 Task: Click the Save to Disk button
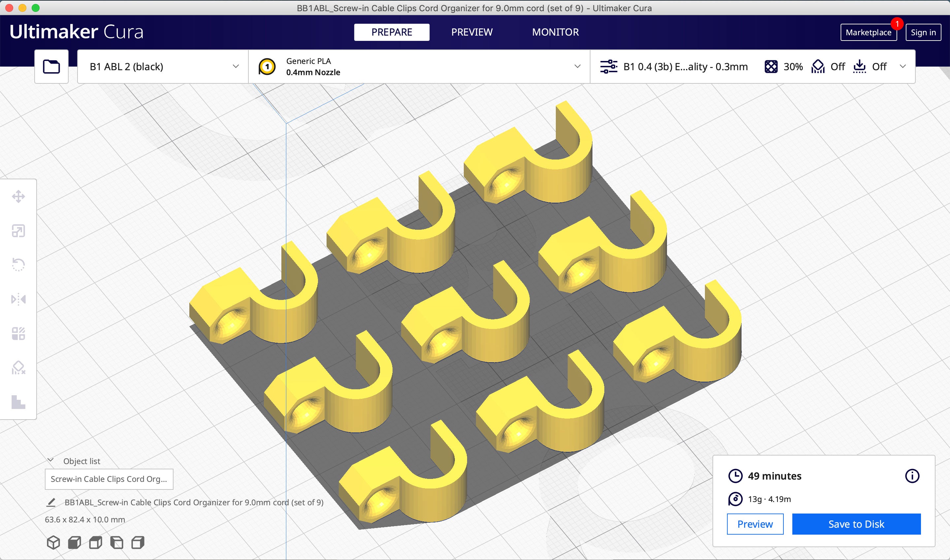coord(856,524)
